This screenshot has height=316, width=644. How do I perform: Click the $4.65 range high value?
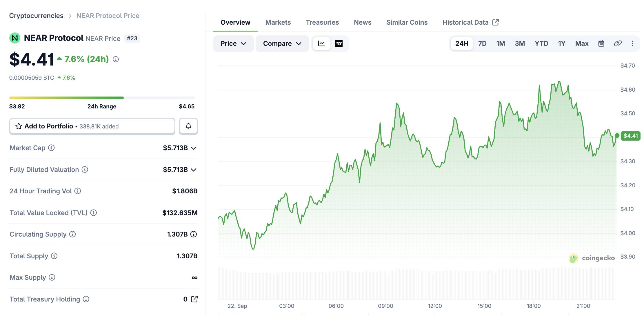pyautogui.click(x=187, y=106)
